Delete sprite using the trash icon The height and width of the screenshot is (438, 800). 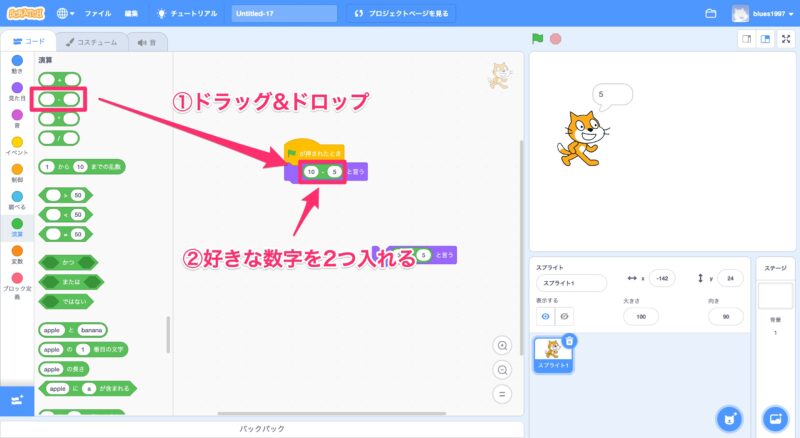coord(569,341)
